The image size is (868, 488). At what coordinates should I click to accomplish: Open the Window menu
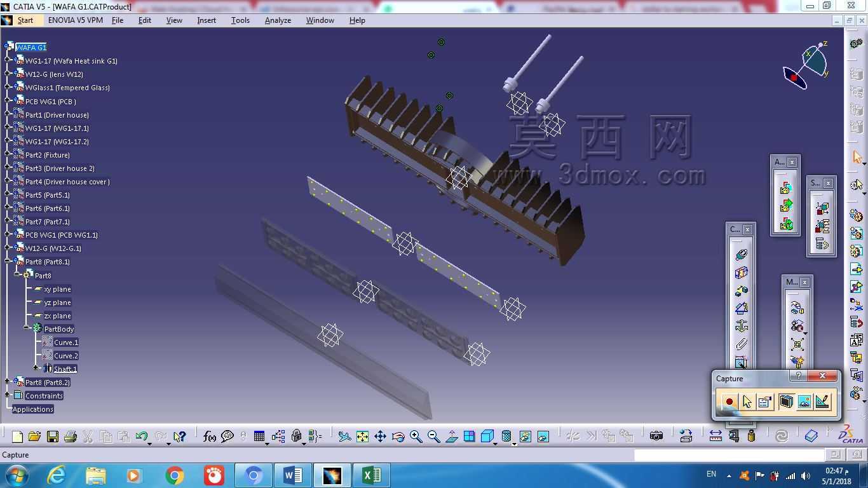tap(320, 20)
